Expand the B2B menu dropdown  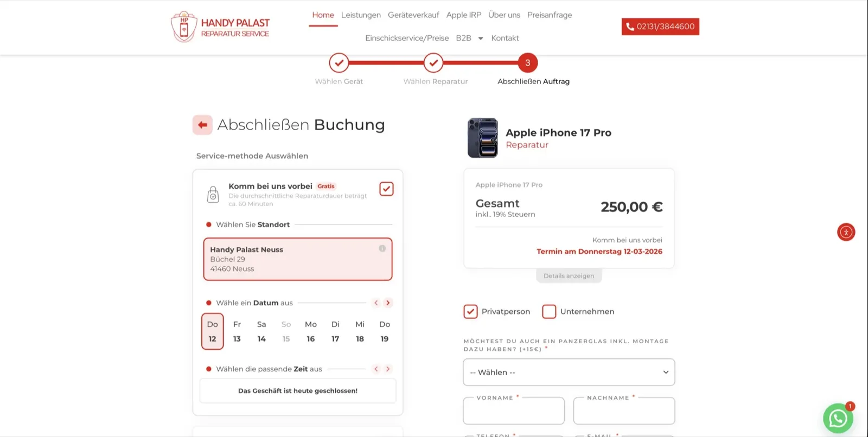pos(469,38)
